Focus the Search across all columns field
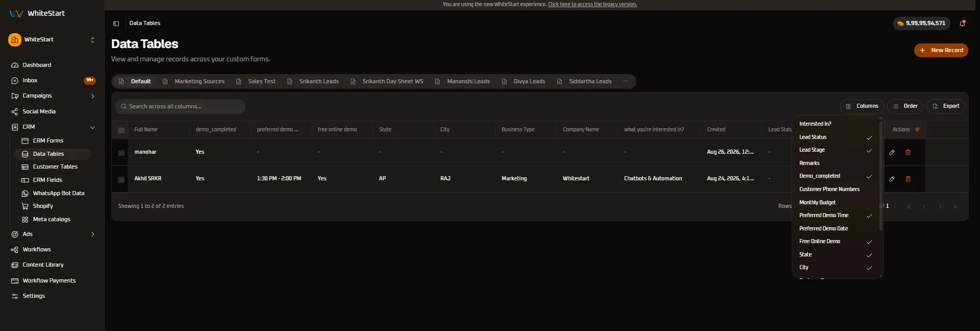 tap(180, 106)
